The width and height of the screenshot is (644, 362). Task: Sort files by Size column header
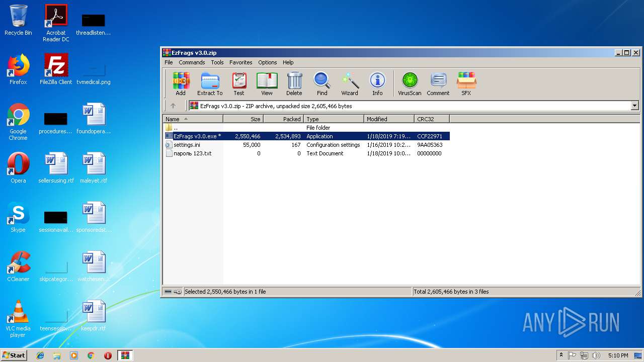(x=244, y=119)
